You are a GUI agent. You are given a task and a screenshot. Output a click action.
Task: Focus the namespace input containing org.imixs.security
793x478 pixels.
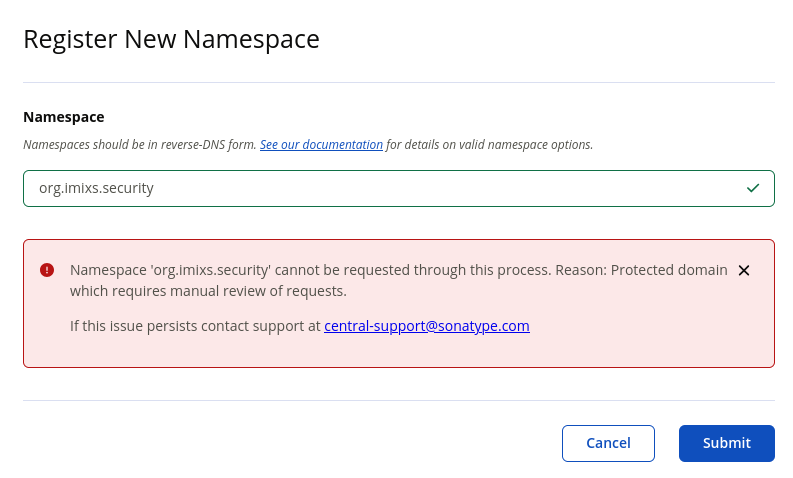click(399, 188)
